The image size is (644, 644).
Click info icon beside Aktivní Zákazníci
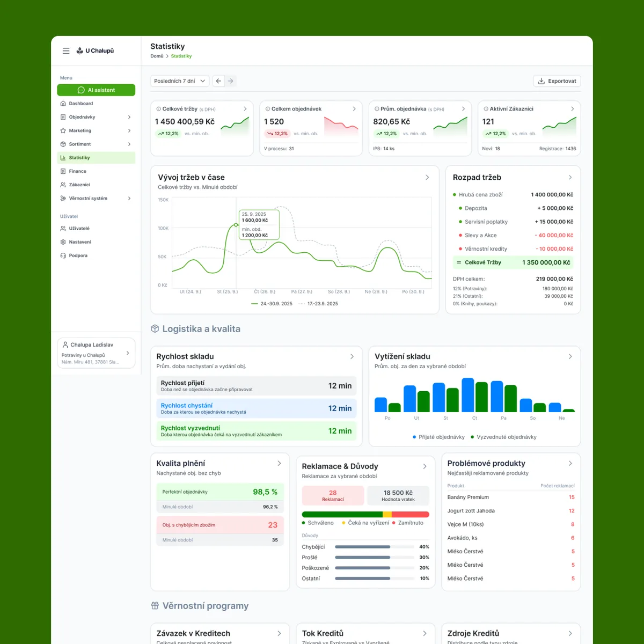coord(486,109)
